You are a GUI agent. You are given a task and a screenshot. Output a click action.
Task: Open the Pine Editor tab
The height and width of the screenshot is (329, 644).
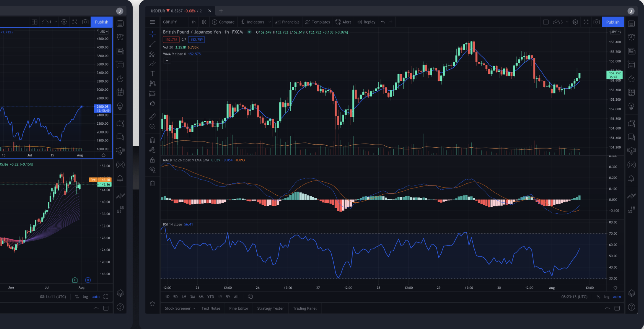[x=238, y=308]
